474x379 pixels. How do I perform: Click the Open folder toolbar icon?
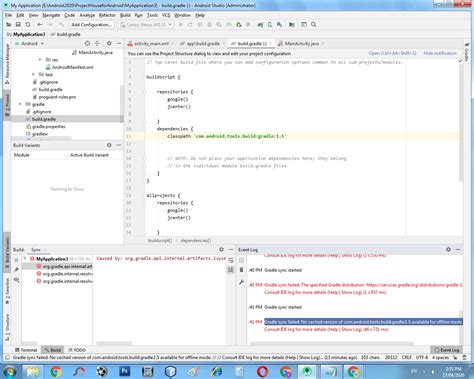[x=8, y=25]
